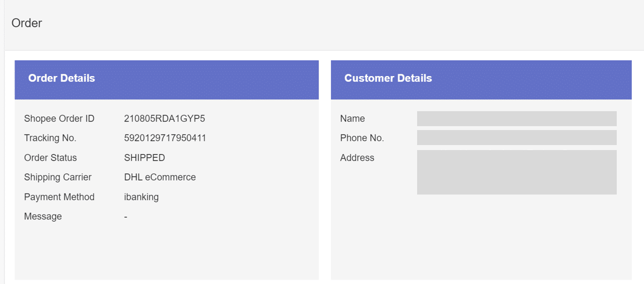The width and height of the screenshot is (644, 284).
Task: Click the Tracking No. label
Action: click(x=50, y=138)
